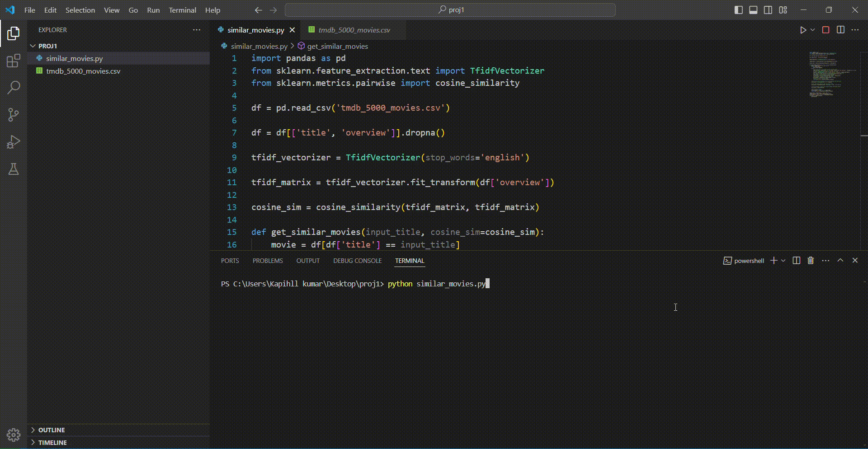This screenshot has width=868, height=449.
Task: Open the PROBLEMS panel tab
Action: click(x=268, y=261)
